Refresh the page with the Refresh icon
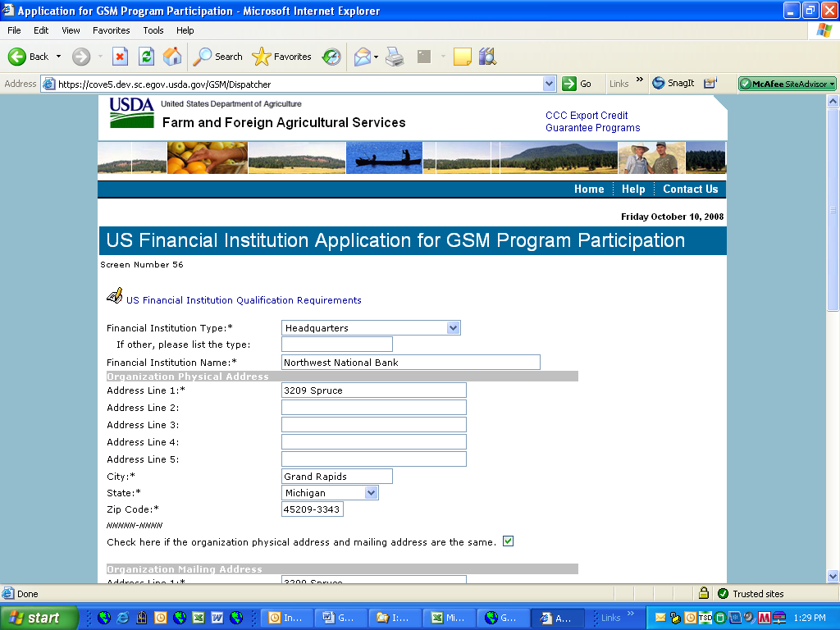The image size is (840, 630). [146, 57]
